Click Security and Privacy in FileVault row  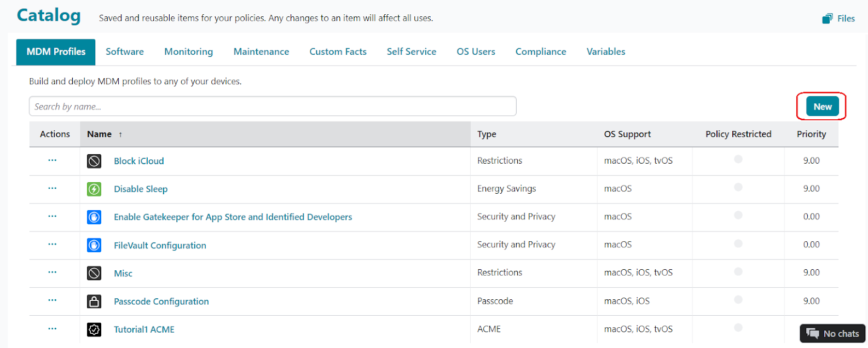click(516, 245)
